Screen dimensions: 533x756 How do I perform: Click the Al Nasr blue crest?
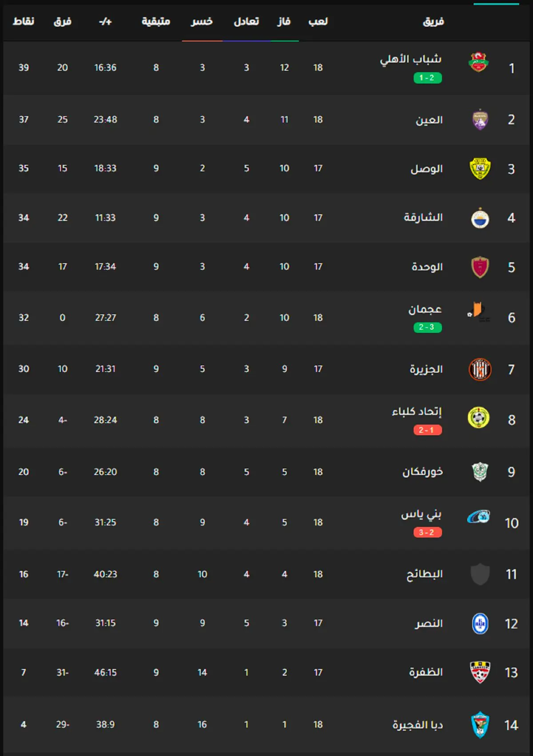click(480, 623)
